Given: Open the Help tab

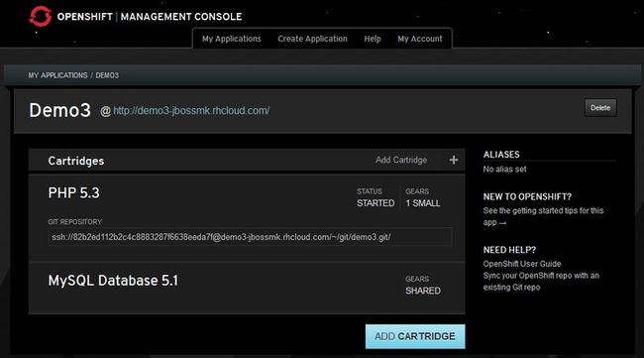Looking at the screenshot, I should 373,39.
